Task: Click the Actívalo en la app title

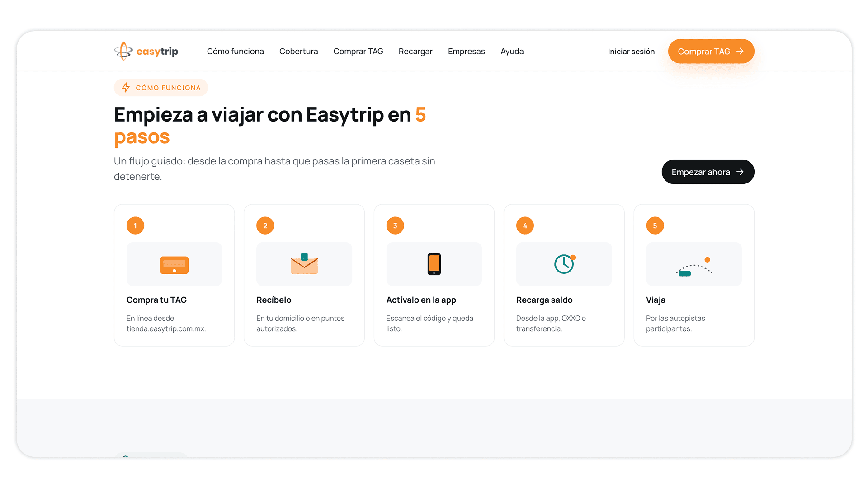Action: [x=421, y=300]
